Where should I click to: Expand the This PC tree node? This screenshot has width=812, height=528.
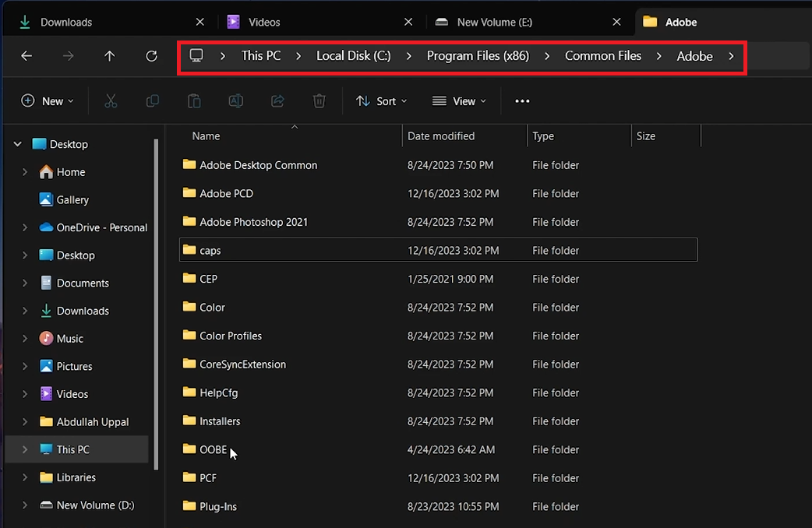tap(25, 449)
